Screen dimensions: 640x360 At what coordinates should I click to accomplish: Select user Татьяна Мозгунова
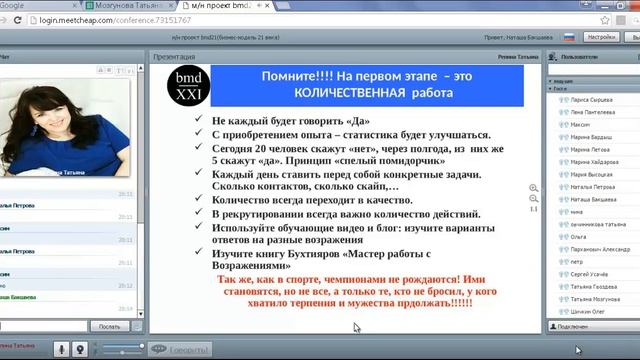[x=595, y=299]
